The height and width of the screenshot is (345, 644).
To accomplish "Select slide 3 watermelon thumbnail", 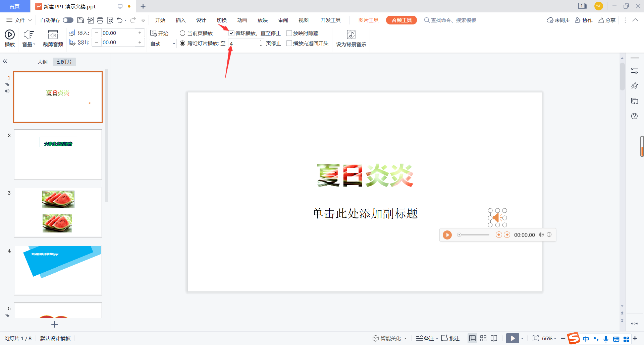I will point(58,212).
